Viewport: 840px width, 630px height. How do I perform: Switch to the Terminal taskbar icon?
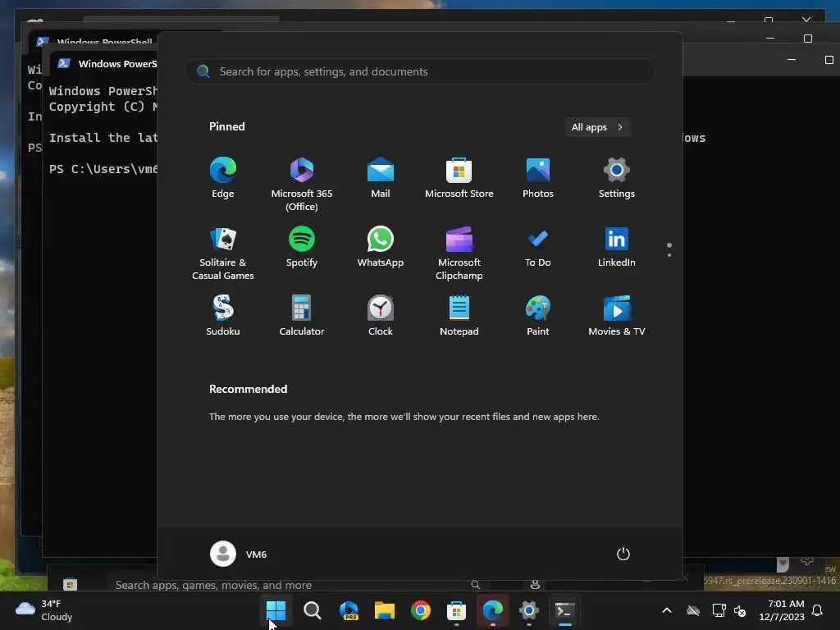pos(564,610)
